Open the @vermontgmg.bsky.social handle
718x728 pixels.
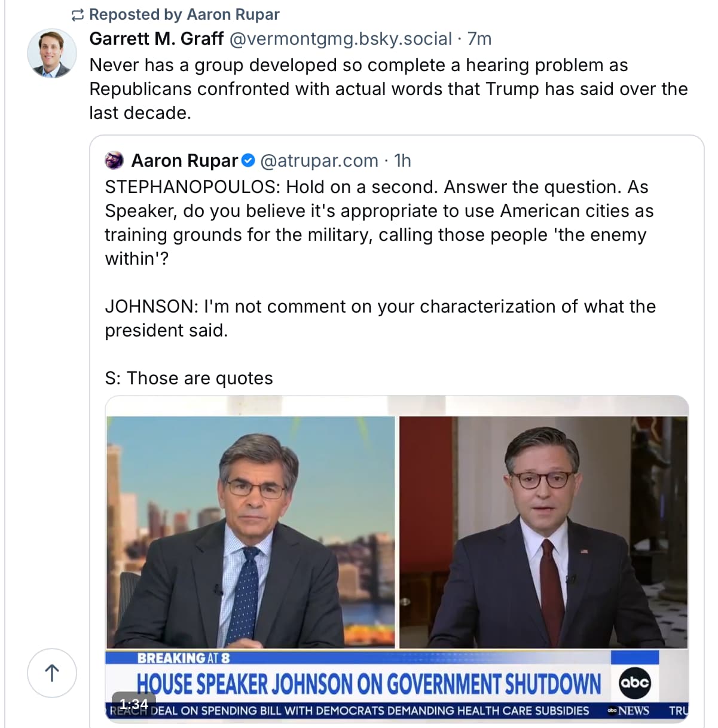pyautogui.click(x=340, y=39)
